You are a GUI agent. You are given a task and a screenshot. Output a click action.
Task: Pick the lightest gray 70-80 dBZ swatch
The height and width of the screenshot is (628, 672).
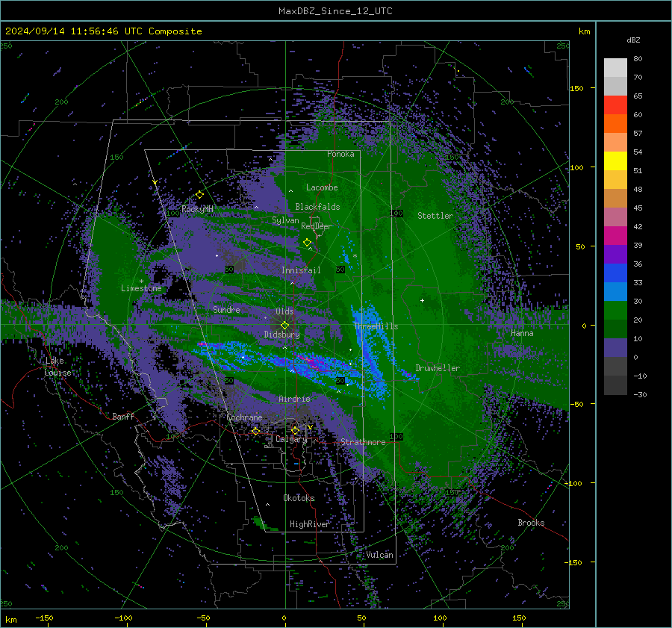[615, 68]
